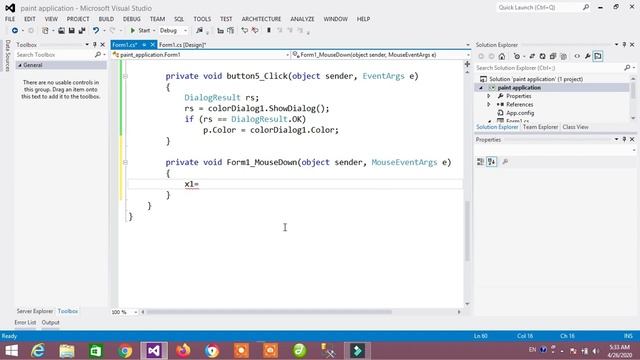The image size is (640, 360).
Task: Open the PROJECT menu
Action: click(78, 19)
